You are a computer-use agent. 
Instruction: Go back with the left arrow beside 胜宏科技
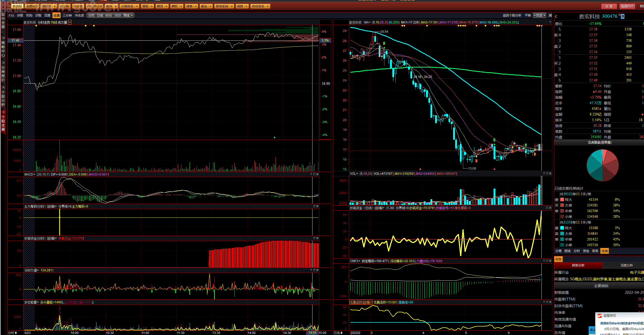[556, 16]
